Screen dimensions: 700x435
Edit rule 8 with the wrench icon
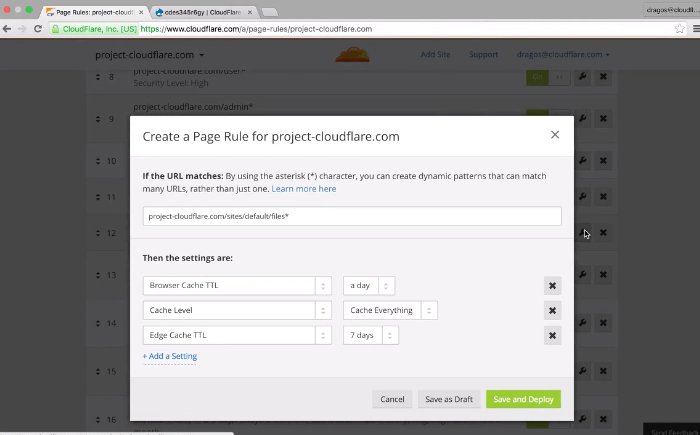(582, 77)
